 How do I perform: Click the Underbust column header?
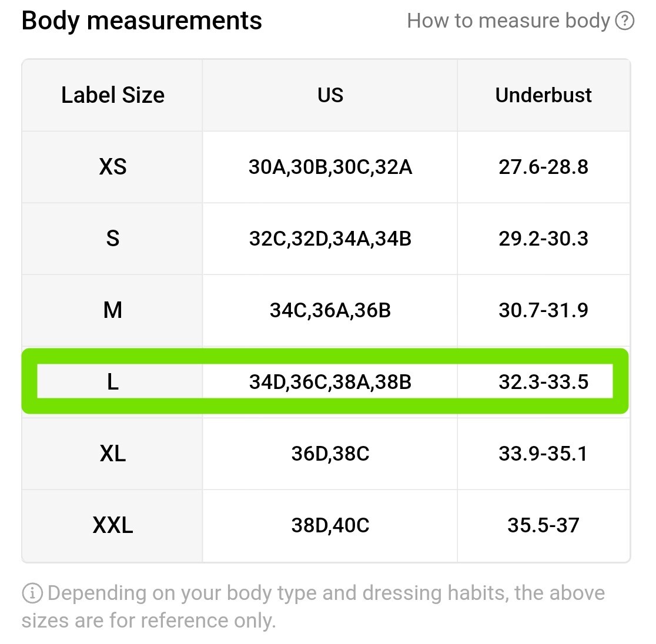click(544, 95)
